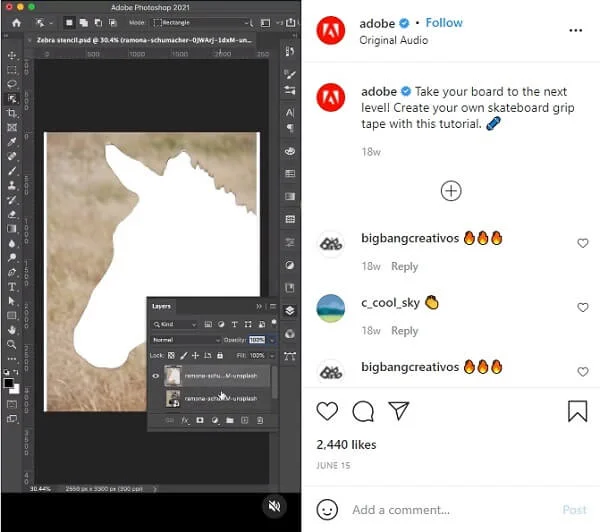
Task: Pick the Type tool
Action: click(x=12, y=286)
